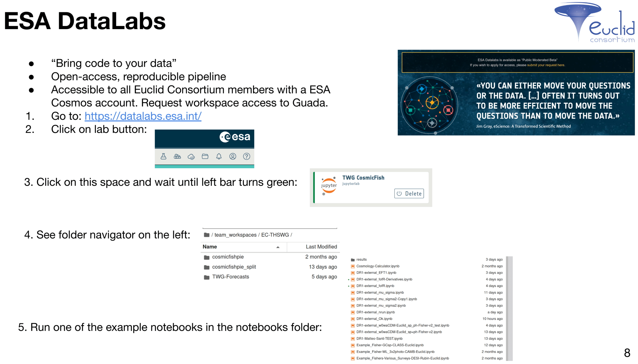The height and width of the screenshot is (364, 638).
Task: Click EC-THSWG in breadcrumb path
Action: [275, 235]
